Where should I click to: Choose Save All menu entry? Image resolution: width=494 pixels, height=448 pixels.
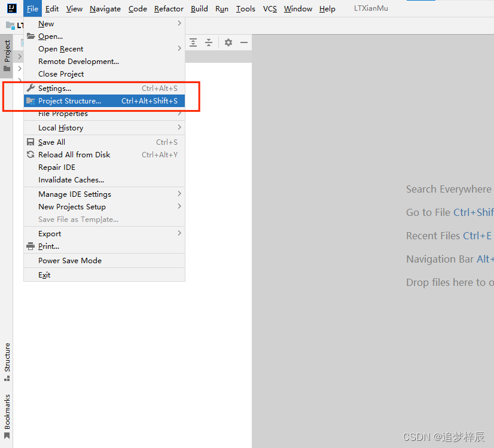click(104, 142)
